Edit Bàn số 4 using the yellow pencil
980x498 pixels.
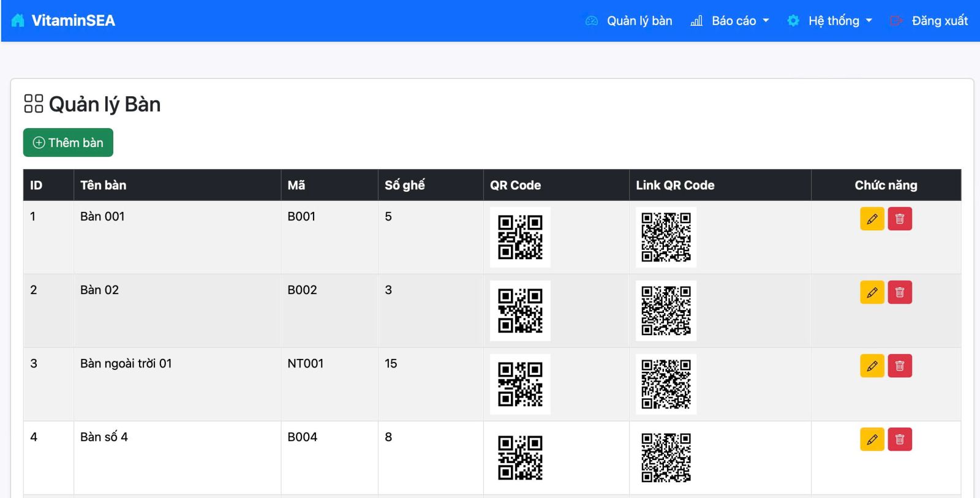tap(872, 440)
